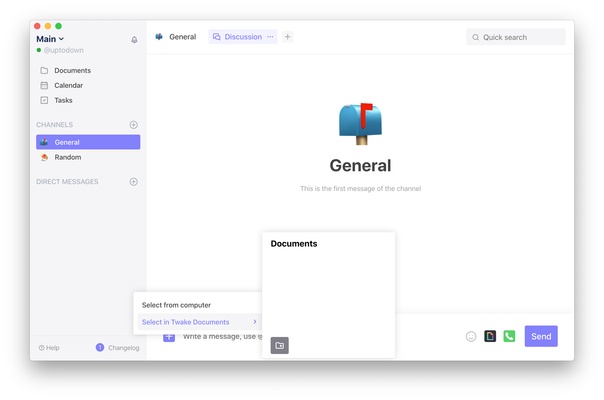Image resolution: width=604 pixels, height=400 pixels.
Task: Add a new tab with plus button
Action: pyautogui.click(x=287, y=37)
